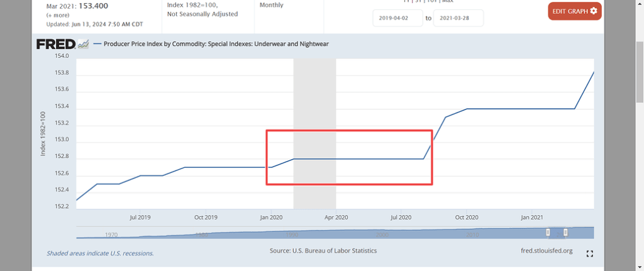
Task: Click the end date field 2021-03-28
Action: (x=458, y=18)
